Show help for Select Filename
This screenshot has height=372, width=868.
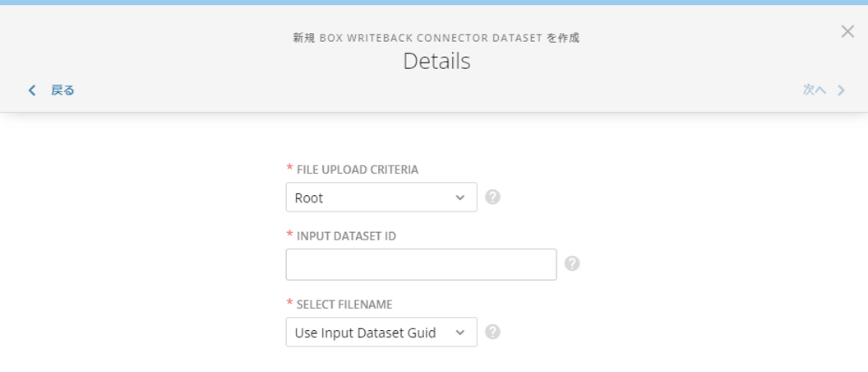(x=492, y=332)
